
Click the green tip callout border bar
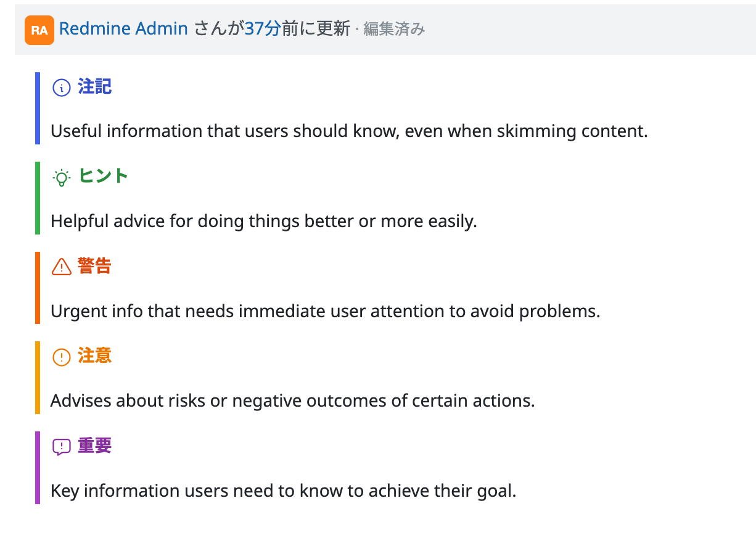pos(38,198)
